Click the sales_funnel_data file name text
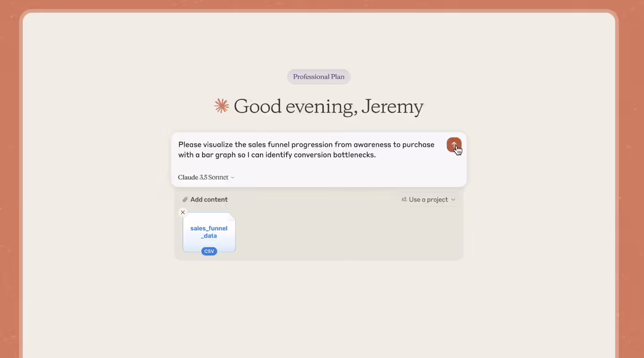This screenshot has height=358, width=644. [209, 232]
